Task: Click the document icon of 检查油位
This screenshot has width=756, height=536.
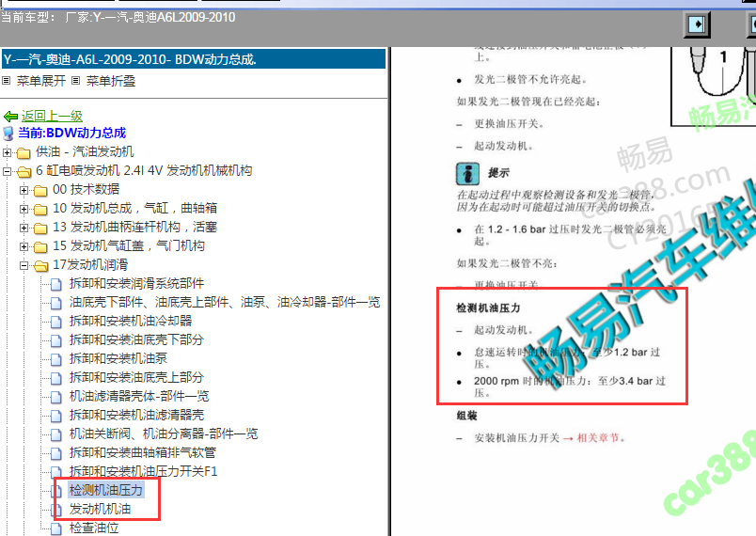Action: pyautogui.click(x=56, y=528)
